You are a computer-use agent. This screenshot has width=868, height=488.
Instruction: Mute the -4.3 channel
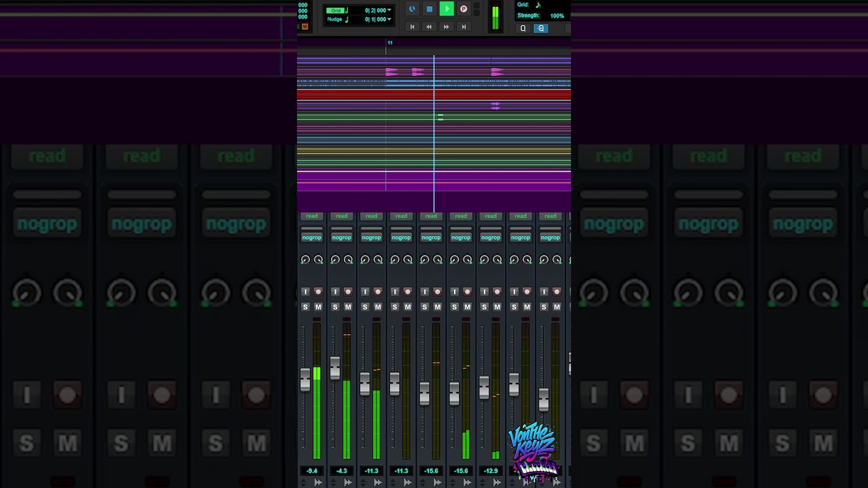tap(348, 307)
